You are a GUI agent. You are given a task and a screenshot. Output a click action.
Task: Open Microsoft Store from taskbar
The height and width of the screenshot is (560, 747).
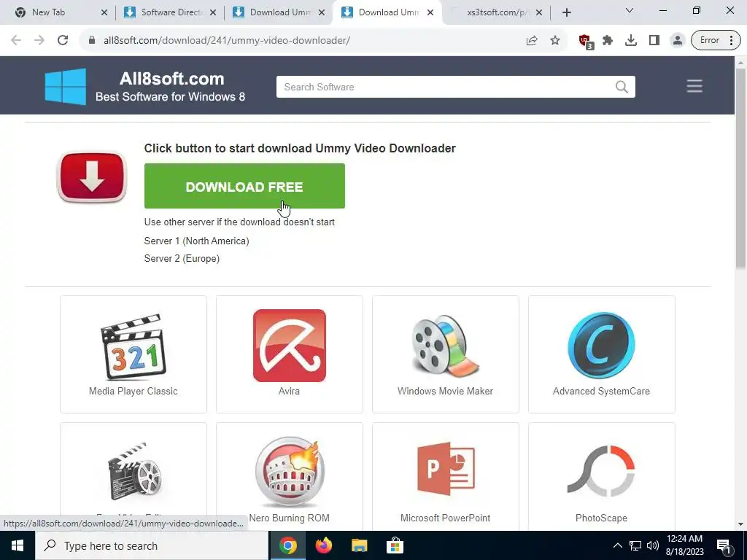[x=395, y=545]
